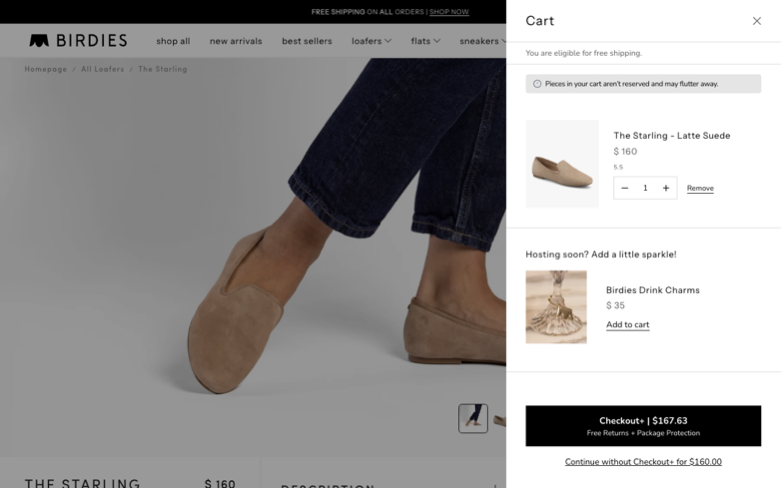Image resolution: width=781 pixels, height=488 pixels.
Task: Expand the sneakers dropdown menu
Action: click(x=482, y=41)
